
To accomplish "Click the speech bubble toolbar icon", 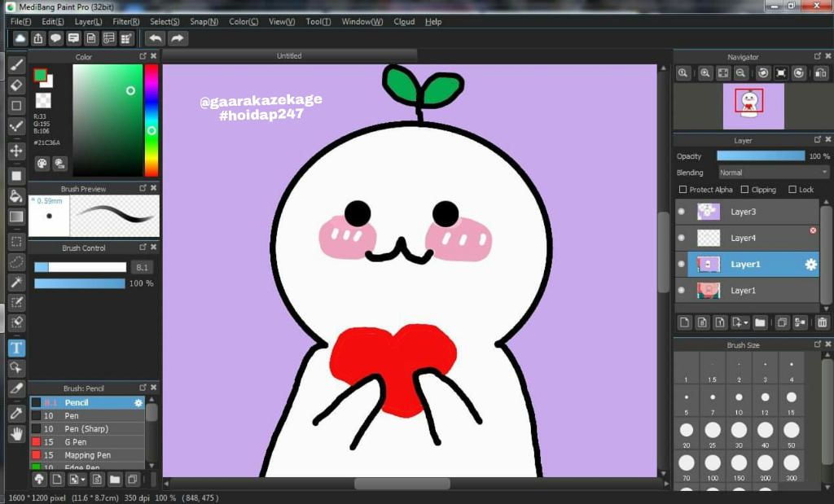I will click(56, 38).
